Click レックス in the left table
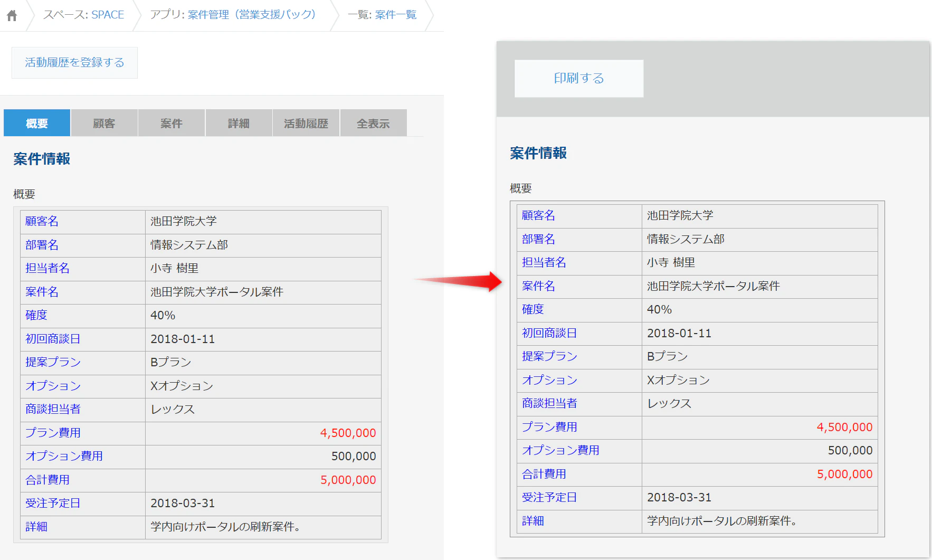932x560 pixels. pos(173,409)
